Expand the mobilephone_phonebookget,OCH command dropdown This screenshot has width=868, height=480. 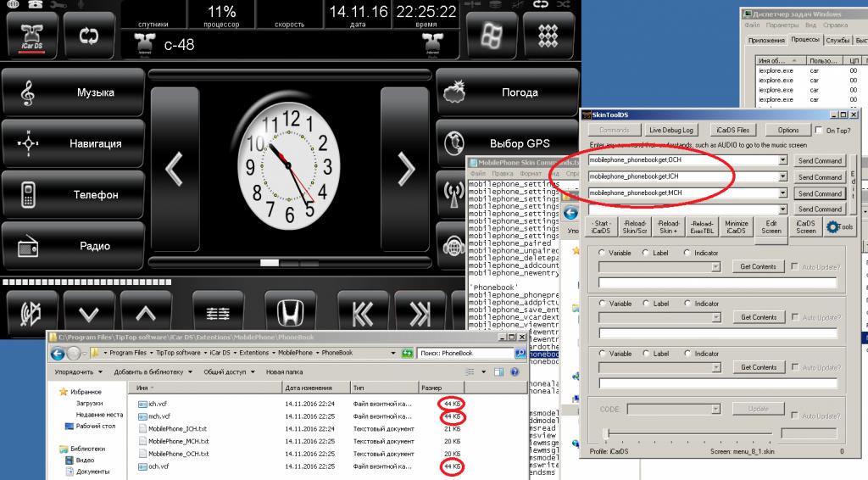point(782,160)
